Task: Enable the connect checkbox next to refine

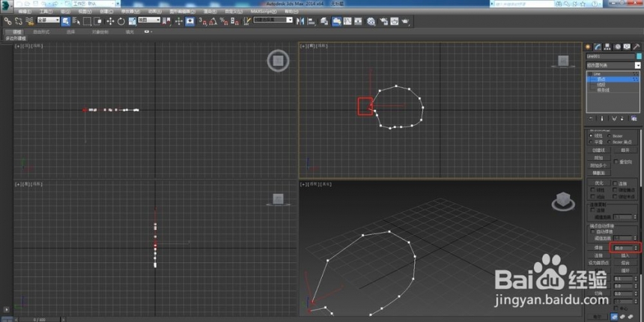Action: (x=616, y=183)
